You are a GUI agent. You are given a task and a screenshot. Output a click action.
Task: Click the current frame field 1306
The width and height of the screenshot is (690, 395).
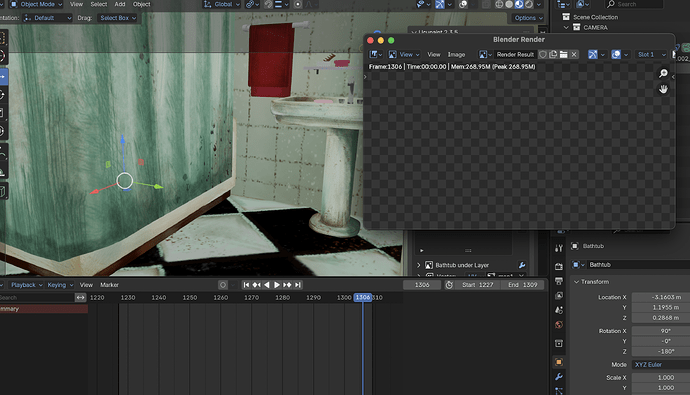pos(422,285)
